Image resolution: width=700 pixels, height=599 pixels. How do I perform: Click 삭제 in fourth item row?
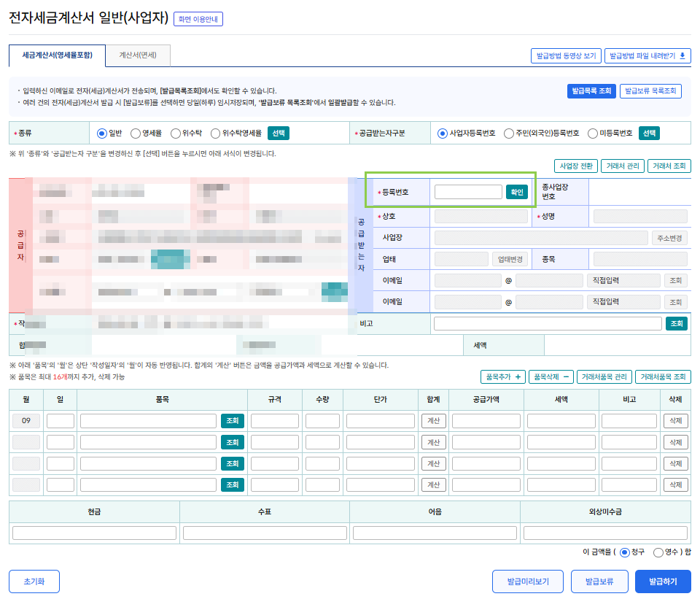(676, 484)
